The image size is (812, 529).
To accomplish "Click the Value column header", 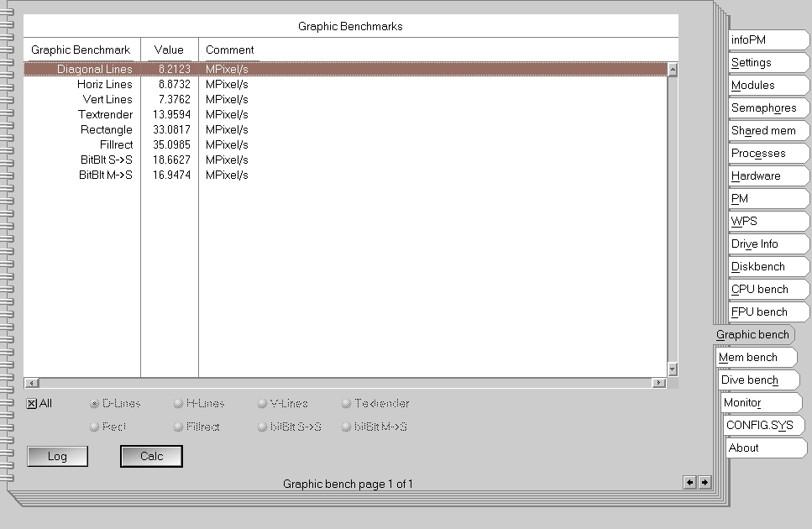I will [x=169, y=50].
